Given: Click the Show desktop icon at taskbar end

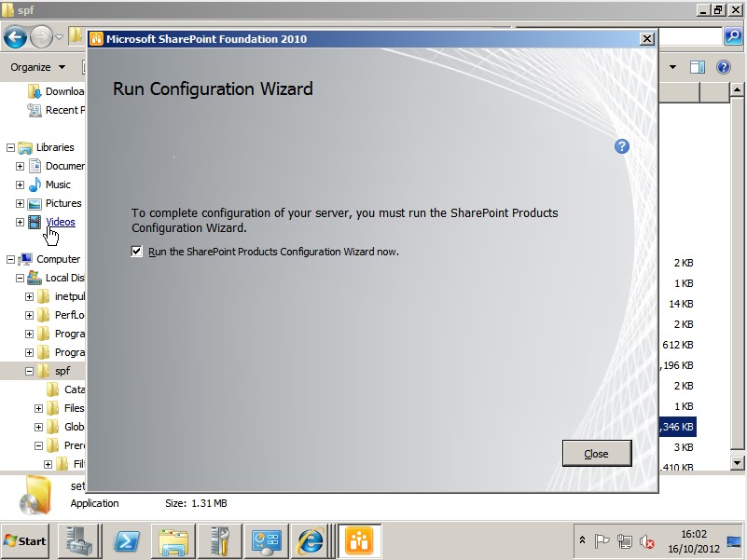Looking at the screenshot, I should [x=734, y=541].
